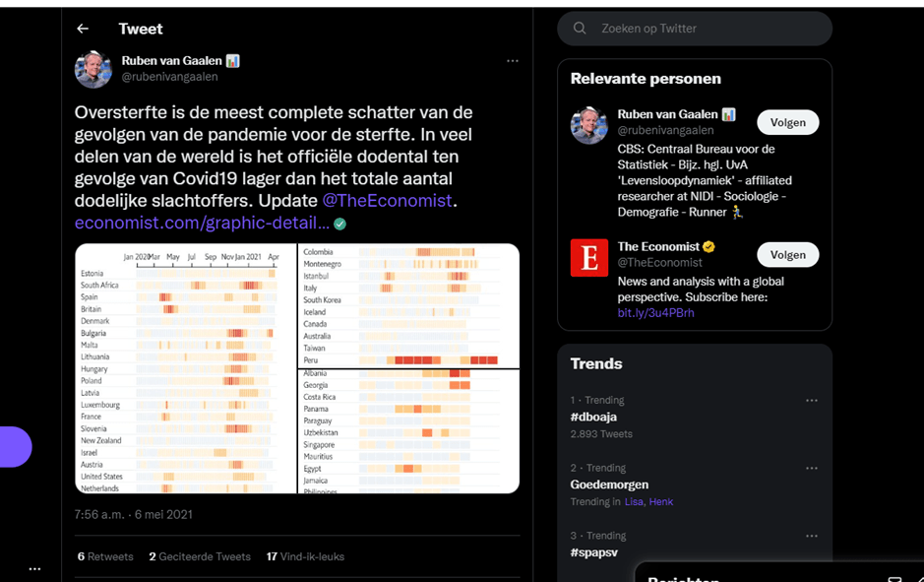Open the tweet's three-dot more menu
The height and width of the screenshot is (582, 924).
click(512, 61)
